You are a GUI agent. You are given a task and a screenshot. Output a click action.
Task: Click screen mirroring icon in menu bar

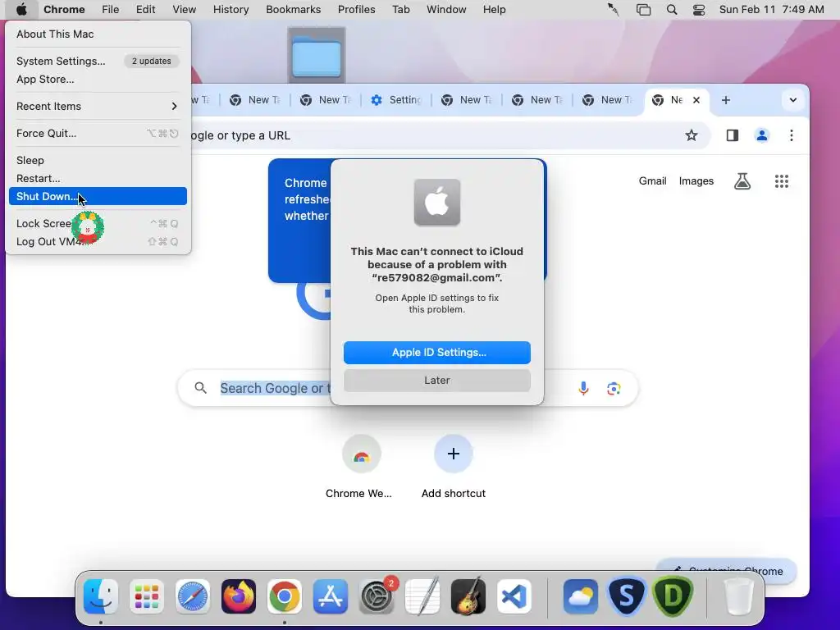tap(643, 10)
